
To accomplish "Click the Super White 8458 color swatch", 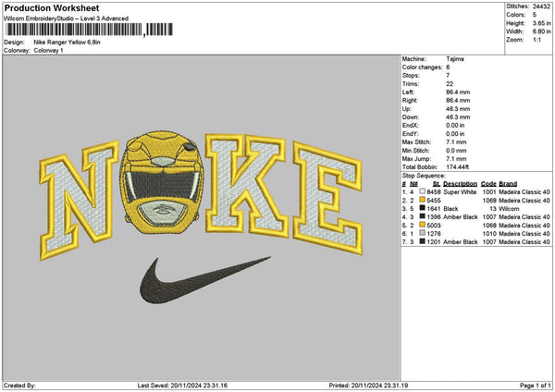I will click(x=422, y=191).
